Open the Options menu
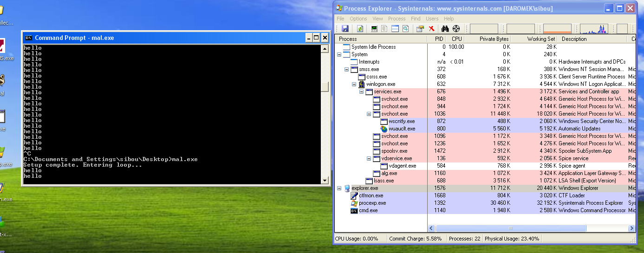 [358, 19]
